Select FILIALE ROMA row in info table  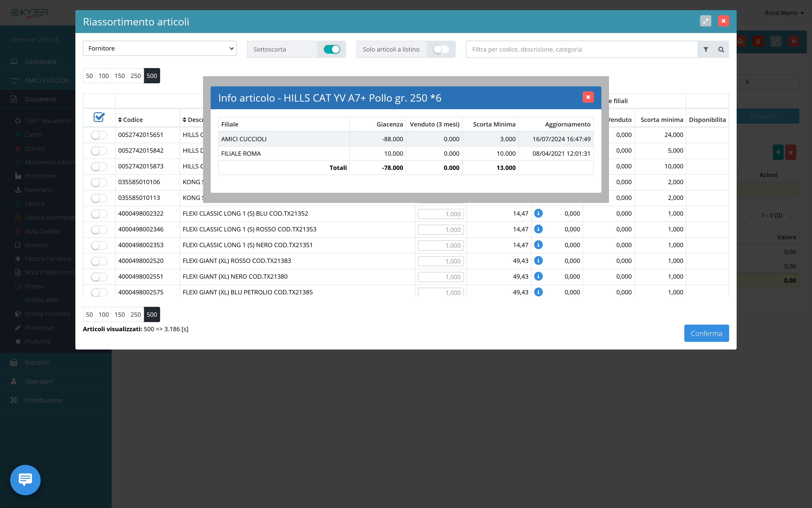406,153
